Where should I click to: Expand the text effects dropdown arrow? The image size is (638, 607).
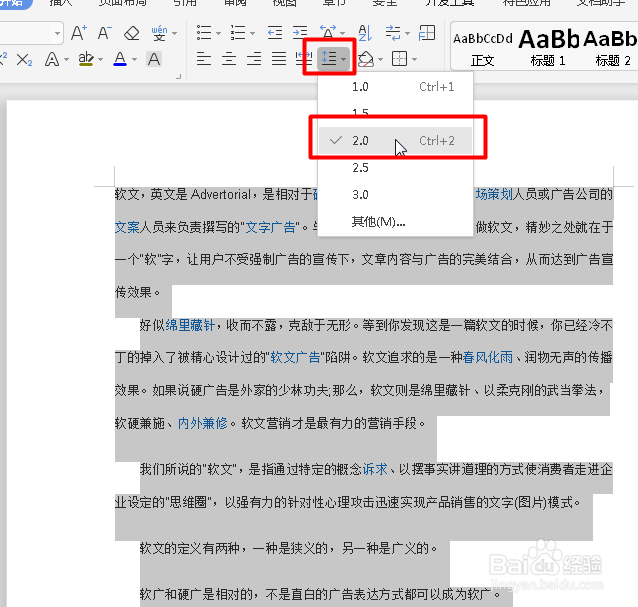(66, 60)
